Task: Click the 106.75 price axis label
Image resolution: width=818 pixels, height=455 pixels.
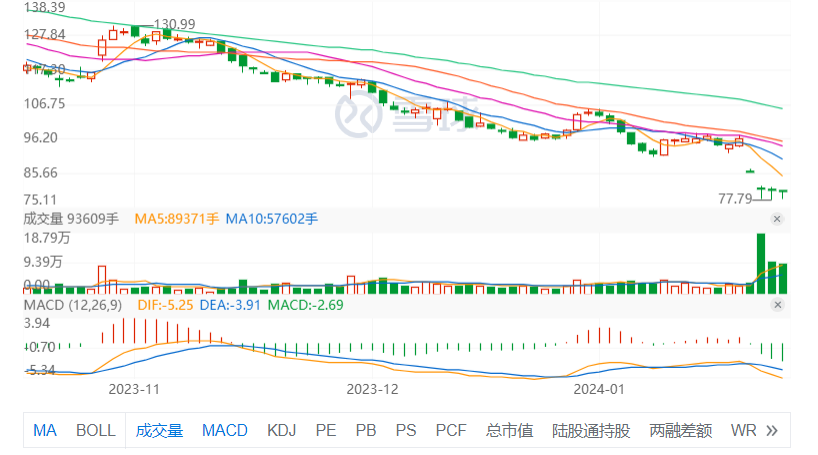Action: 45,104
